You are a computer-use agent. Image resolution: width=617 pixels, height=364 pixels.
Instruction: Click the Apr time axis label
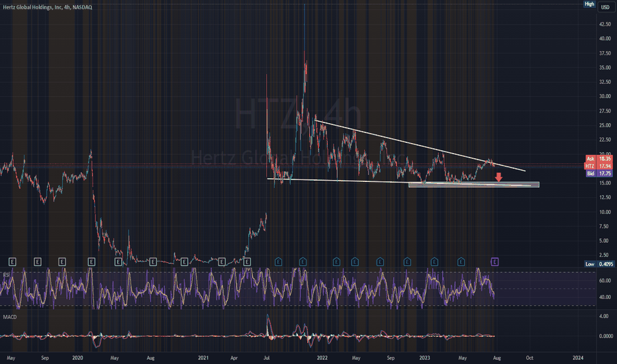point(234,357)
